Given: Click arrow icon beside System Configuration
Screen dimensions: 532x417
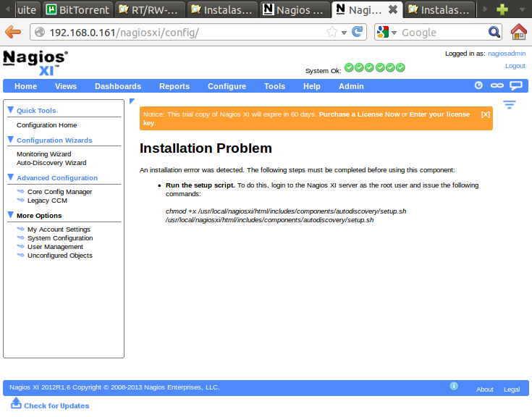Looking at the screenshot, I should coord(20,238).
